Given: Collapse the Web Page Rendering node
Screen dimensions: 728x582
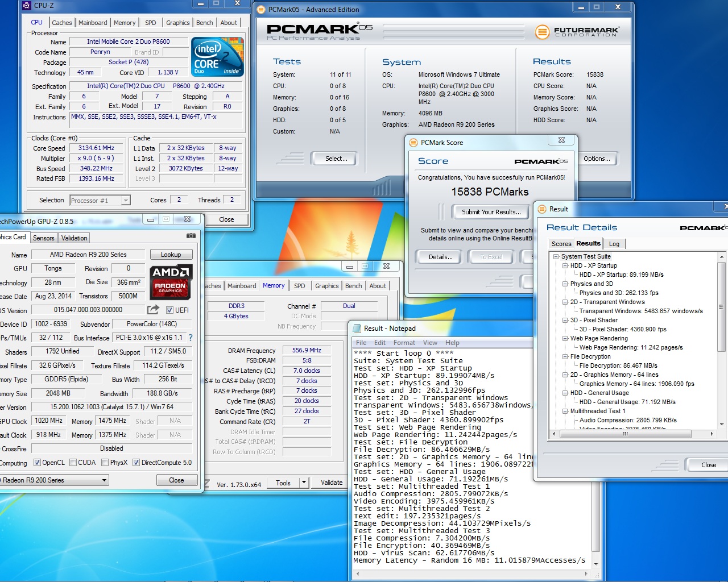Looking at the screenshot, I should coord(565,338).
